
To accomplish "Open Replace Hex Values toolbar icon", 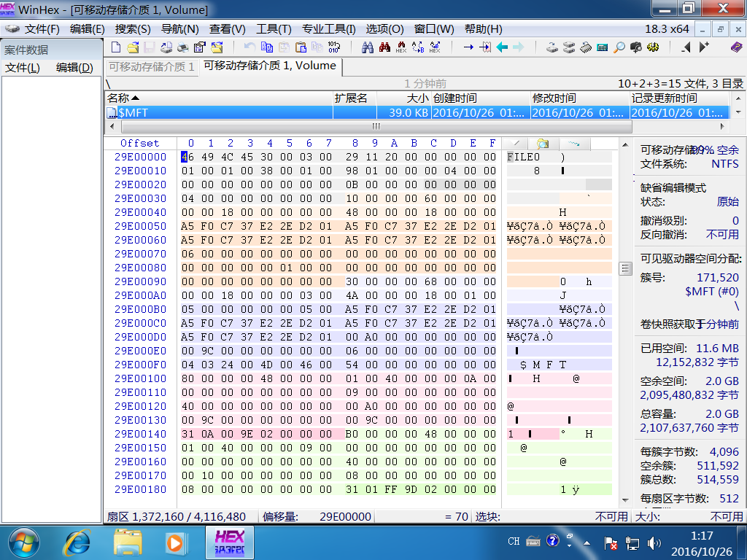I will point(435,47).
